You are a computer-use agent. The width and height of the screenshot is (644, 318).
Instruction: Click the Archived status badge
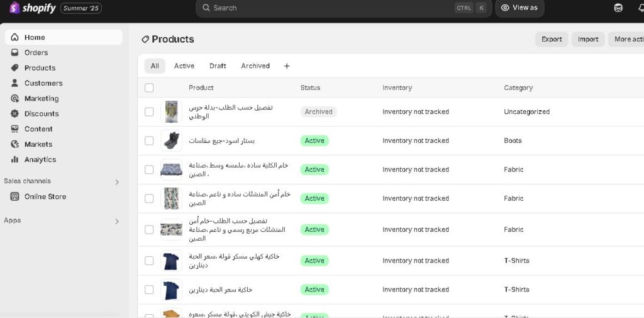[x=318, y=112]
